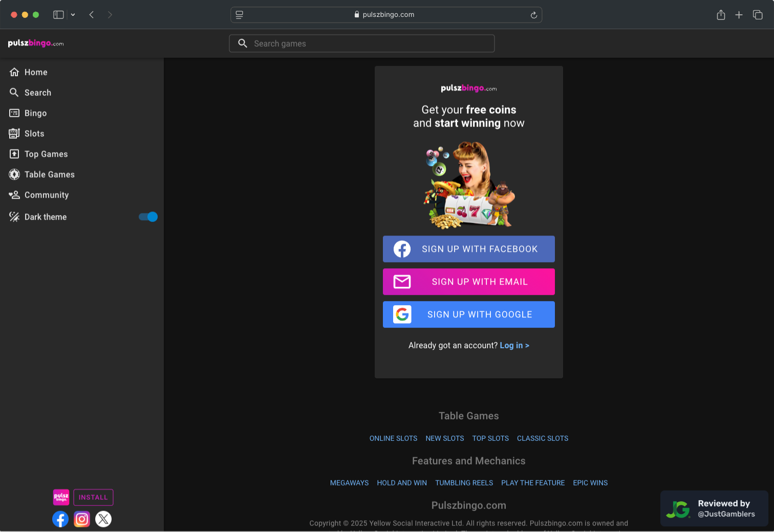Focus the Search games field
The width and height of the screenshot is (774, 532).
click(362, 44)
